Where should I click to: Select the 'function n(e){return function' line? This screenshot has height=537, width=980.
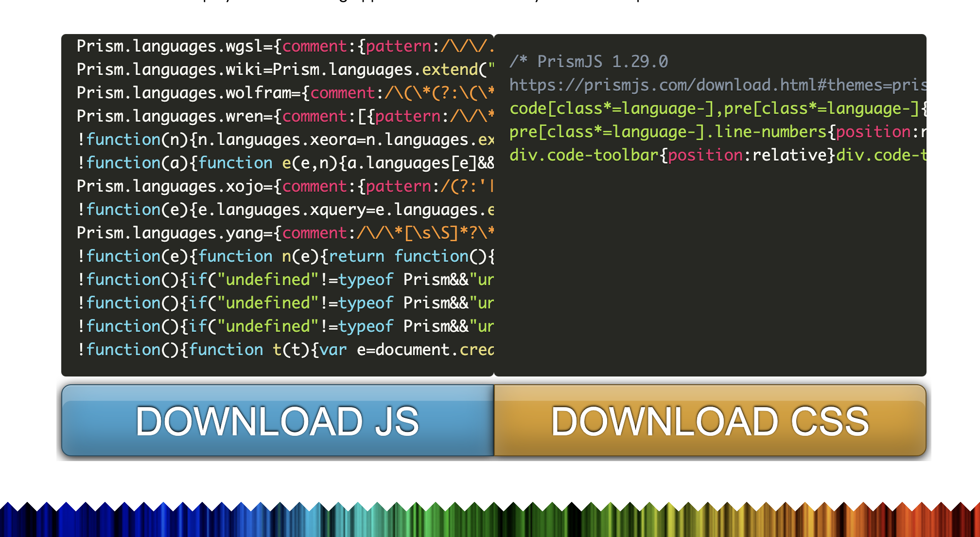click(x=285, y=256)
